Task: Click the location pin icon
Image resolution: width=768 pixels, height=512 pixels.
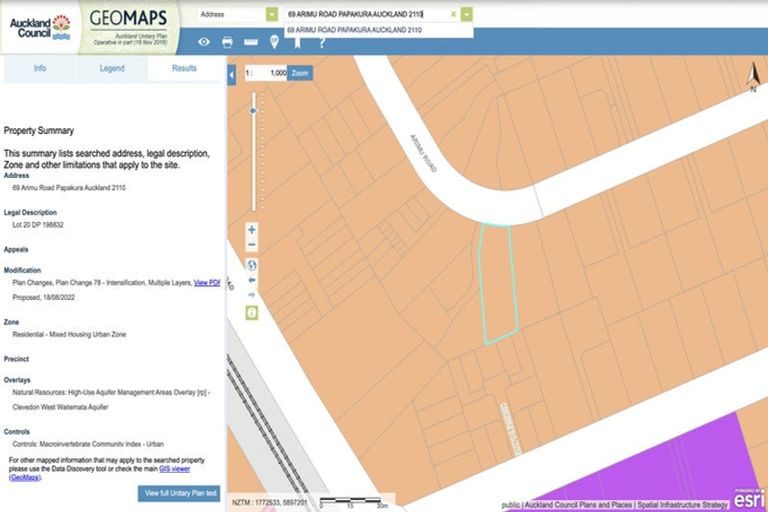Action: pos(274,41)
